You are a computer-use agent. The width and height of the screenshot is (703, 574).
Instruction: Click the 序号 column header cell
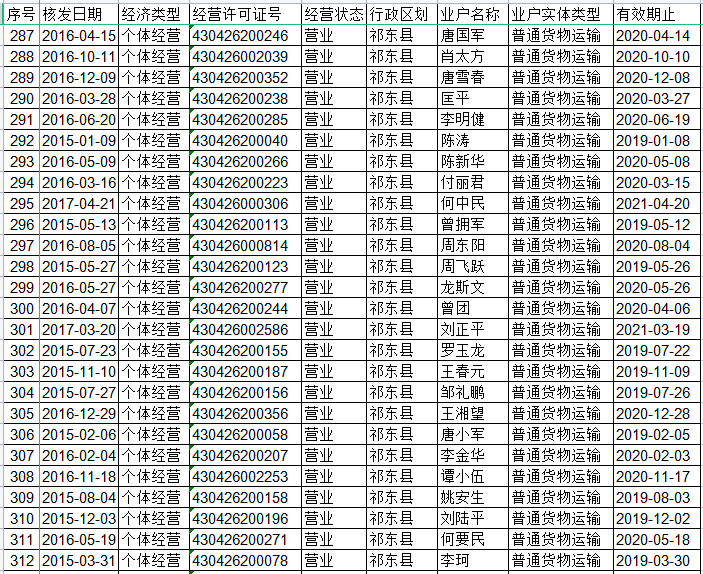[21, 14]
